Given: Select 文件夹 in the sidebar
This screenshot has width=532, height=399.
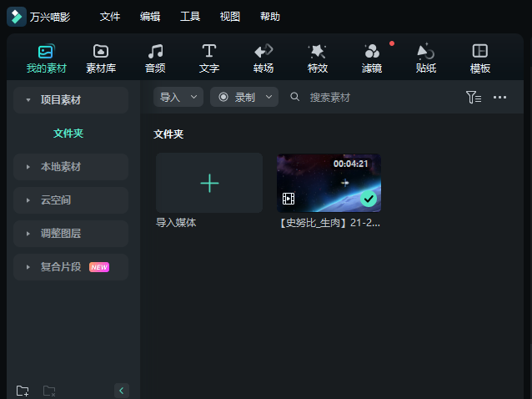Looking at the screenshot, I should [68, 133].
